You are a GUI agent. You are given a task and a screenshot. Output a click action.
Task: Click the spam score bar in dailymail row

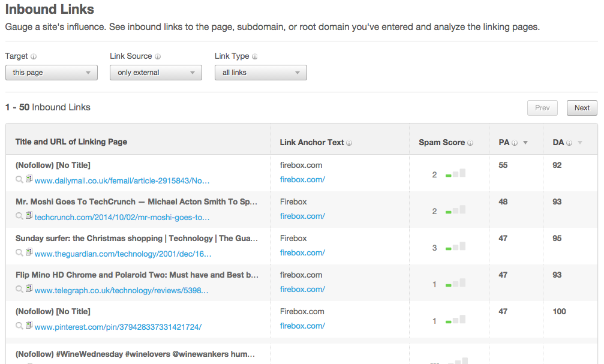click(x=455, y=175)
